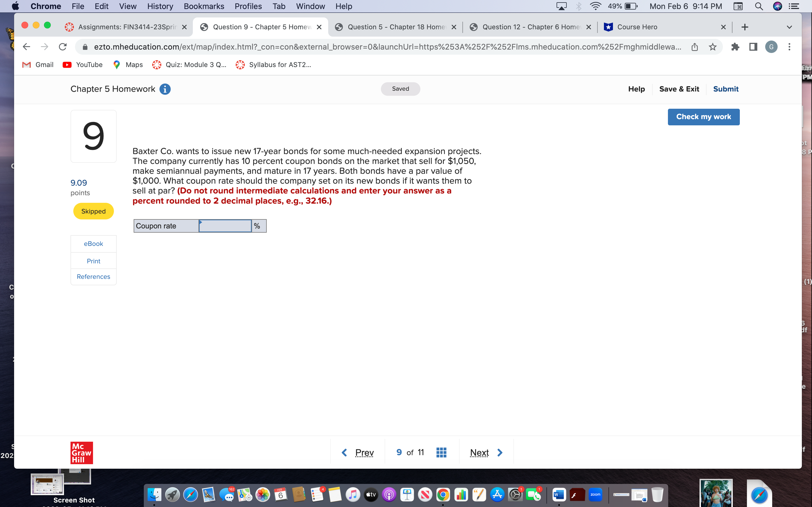Open the eBook link in the sidebar
Image resolution: width=812 pixels, height=507 pixels.
93,243
